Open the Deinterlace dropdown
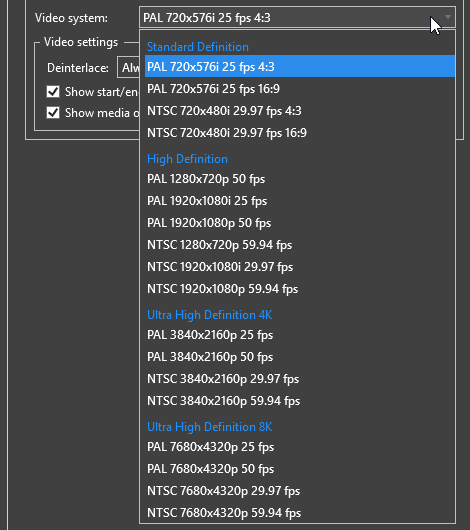Viewport: 470px width, 530px height. point(128,68)
